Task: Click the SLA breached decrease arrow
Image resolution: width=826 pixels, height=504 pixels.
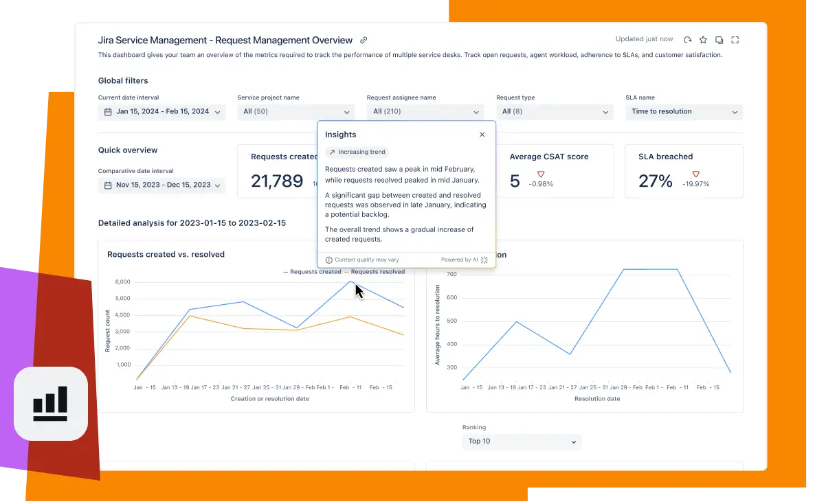Action: pyautogui.click(x=696, y=174)
